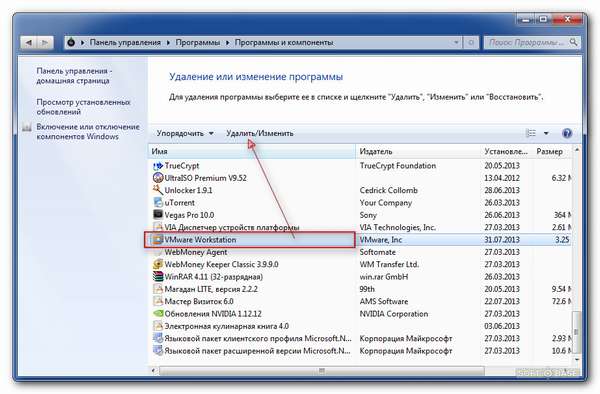The image size is (600, 394).
Task: Click the WebMoney Keeper Classic icon
Action: [x=158, y=264]
